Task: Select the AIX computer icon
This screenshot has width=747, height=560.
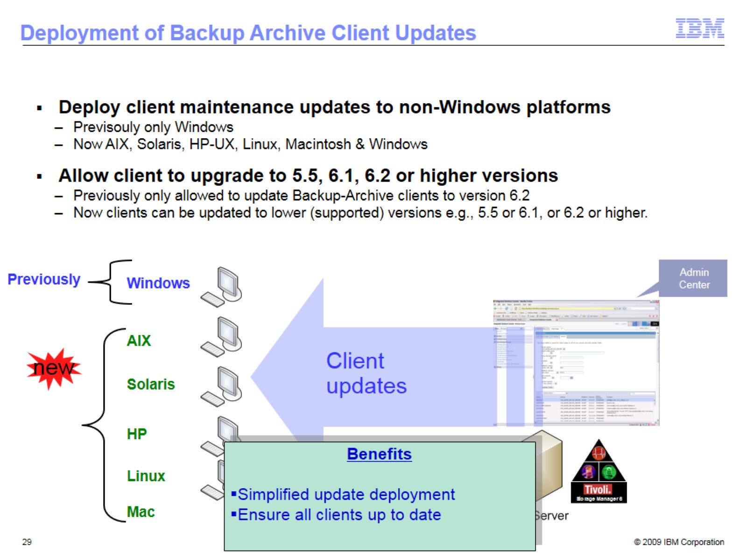Action: click(222, 337)
